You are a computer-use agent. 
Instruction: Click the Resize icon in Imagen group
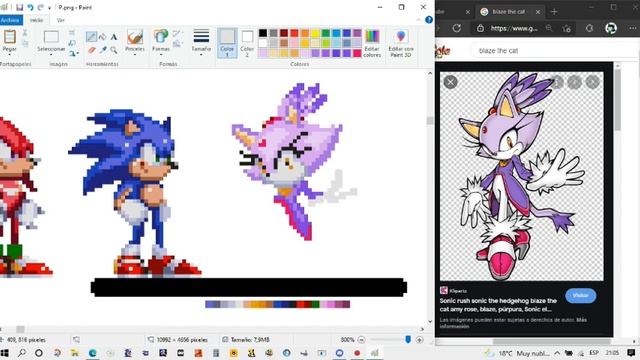pyautogui.click(x=72, y=43)
